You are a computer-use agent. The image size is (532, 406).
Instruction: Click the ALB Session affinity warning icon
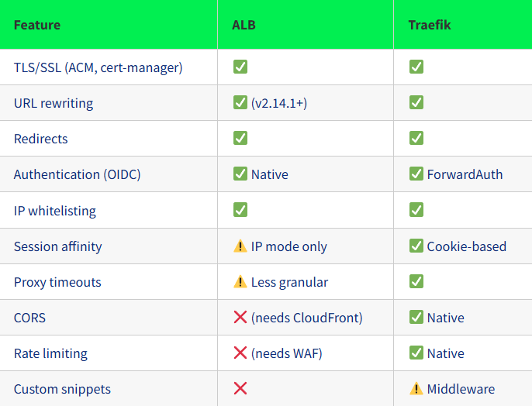tap(240, 246)
